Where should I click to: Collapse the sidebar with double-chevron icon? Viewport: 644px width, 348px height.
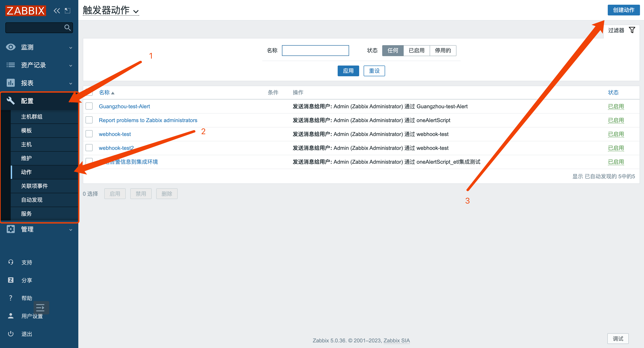click(x=57, y=11)
